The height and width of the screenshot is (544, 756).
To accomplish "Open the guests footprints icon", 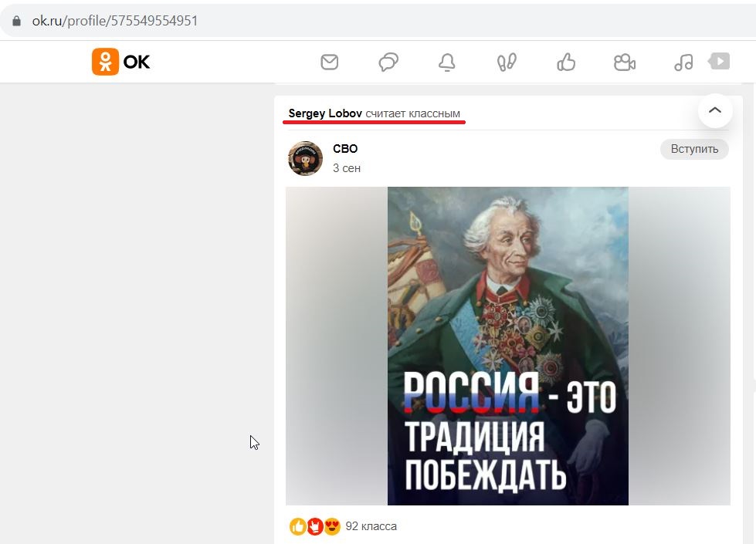I will tap(507, 63).
